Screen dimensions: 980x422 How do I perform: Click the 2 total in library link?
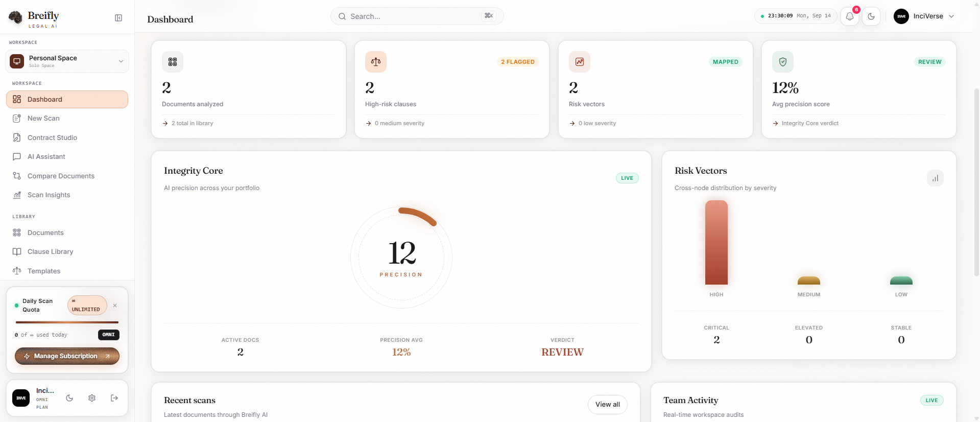188,124
